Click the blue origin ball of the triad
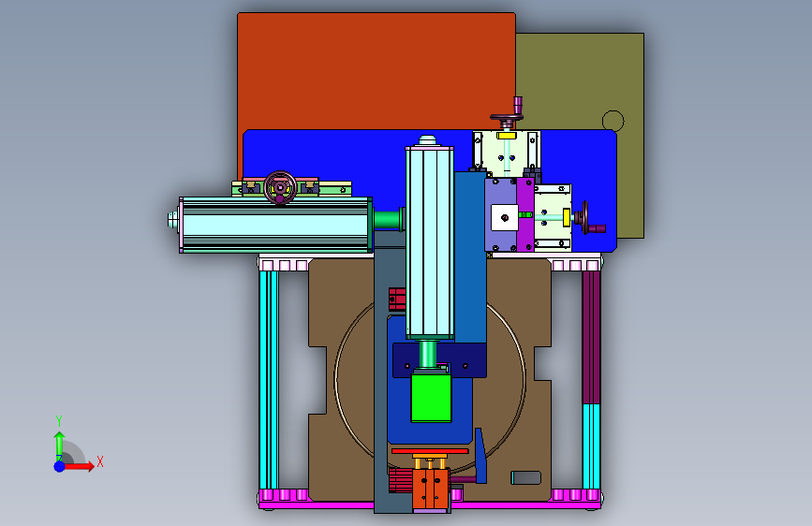Viewport: 812px width, 526px height. click(59, 466)
